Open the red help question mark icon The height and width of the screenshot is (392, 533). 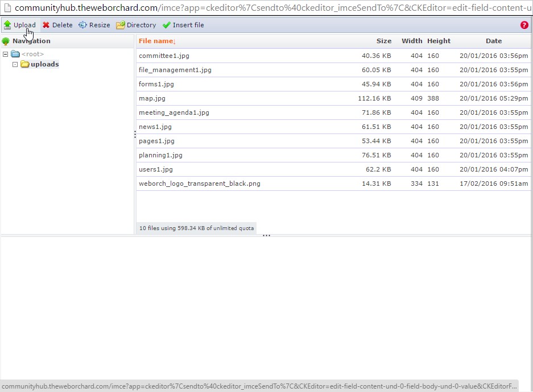524,25
